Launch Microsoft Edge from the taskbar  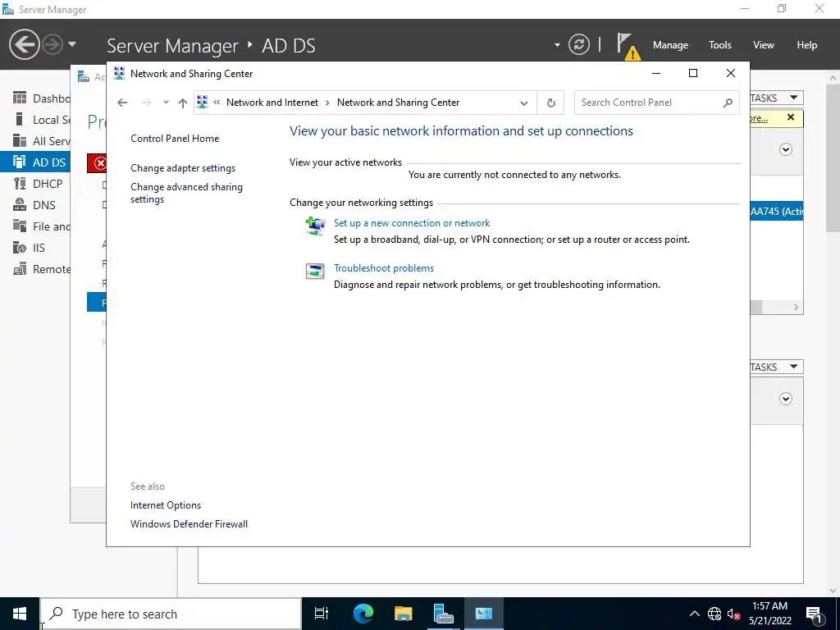click(x=363, y=614)
